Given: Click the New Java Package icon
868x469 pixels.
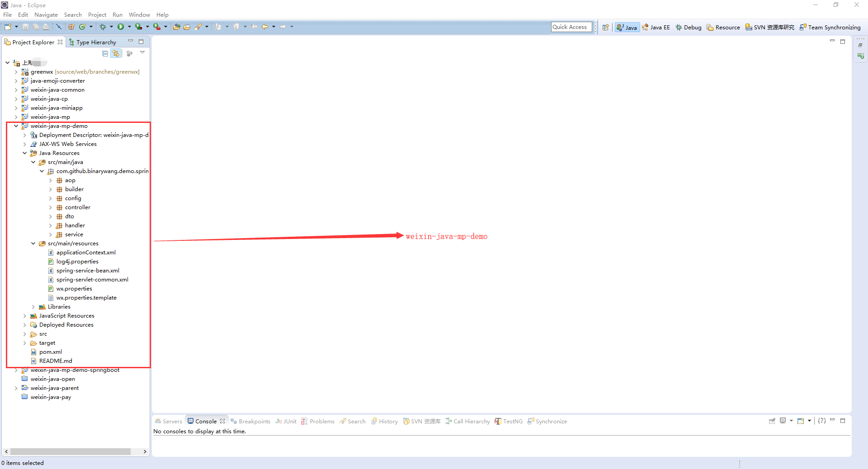Looking at the screenshot, I should tap(71, 27).
